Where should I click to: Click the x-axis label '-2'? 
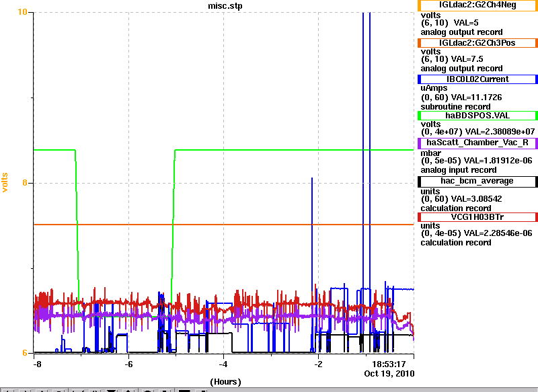tap(318, 364)
